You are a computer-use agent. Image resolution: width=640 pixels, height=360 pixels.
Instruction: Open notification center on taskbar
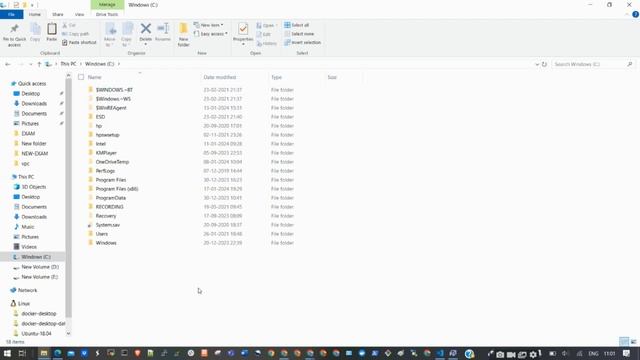tap(627, 353)
